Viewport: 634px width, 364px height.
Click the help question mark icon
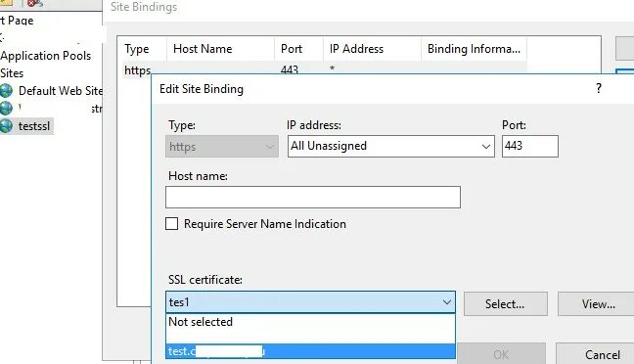(x=599, y=88)
